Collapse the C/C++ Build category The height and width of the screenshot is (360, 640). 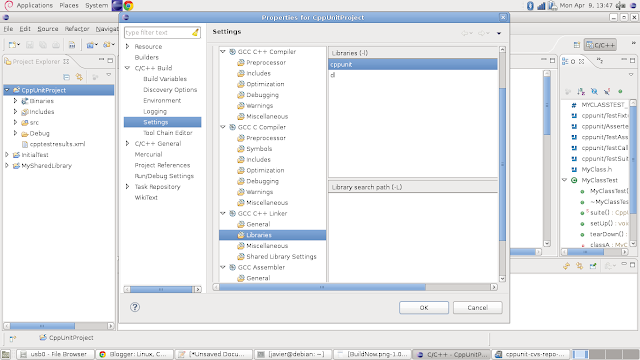click(x=127, y=68)
